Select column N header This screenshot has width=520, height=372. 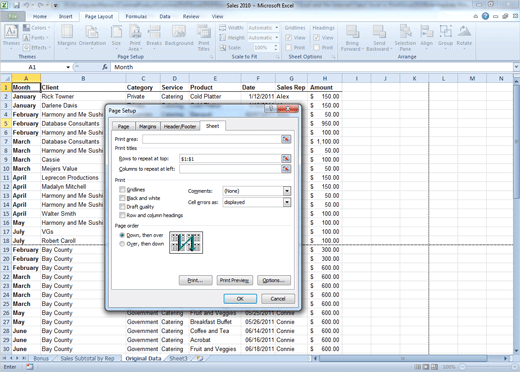(x=501, y=78)
